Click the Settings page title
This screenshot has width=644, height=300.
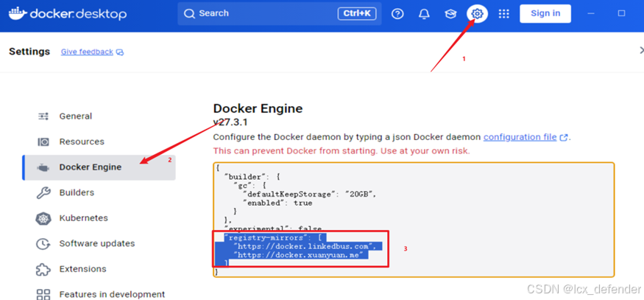click(29, 52)
